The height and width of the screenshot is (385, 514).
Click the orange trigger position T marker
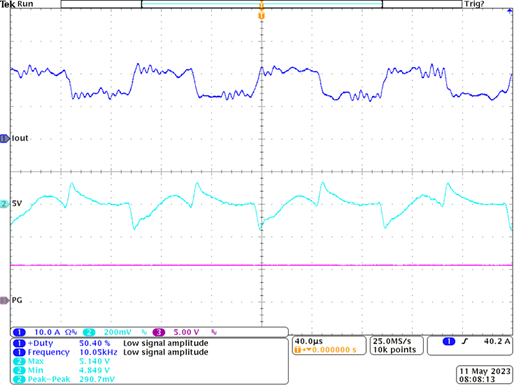pos(262,16)
